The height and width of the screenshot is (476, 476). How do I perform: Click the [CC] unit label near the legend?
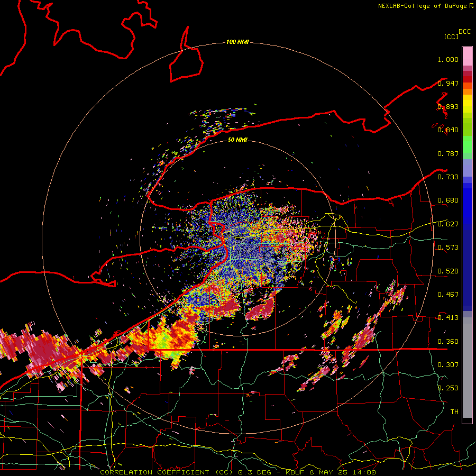(452, 36)
